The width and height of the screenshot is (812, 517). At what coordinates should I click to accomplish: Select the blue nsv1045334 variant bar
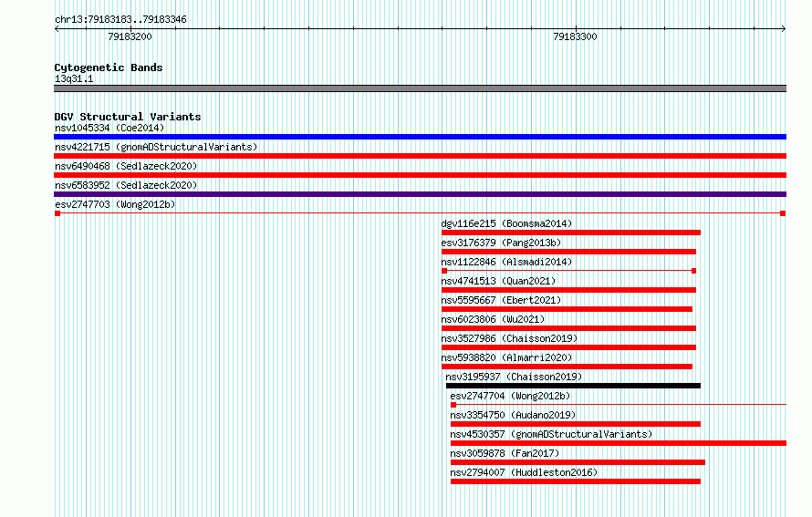coord(420,137)
